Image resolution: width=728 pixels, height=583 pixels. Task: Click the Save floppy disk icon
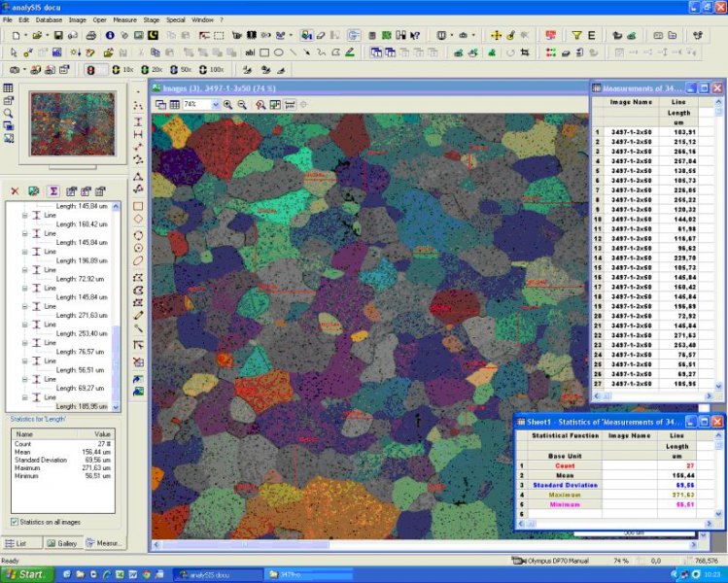coord(58,35)
